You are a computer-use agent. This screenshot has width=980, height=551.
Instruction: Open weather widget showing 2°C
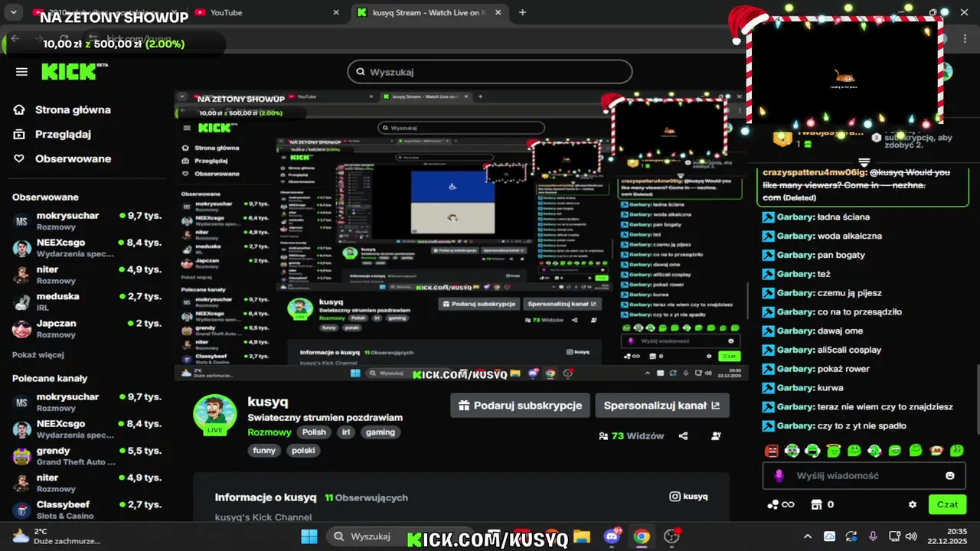pos(55,536)
